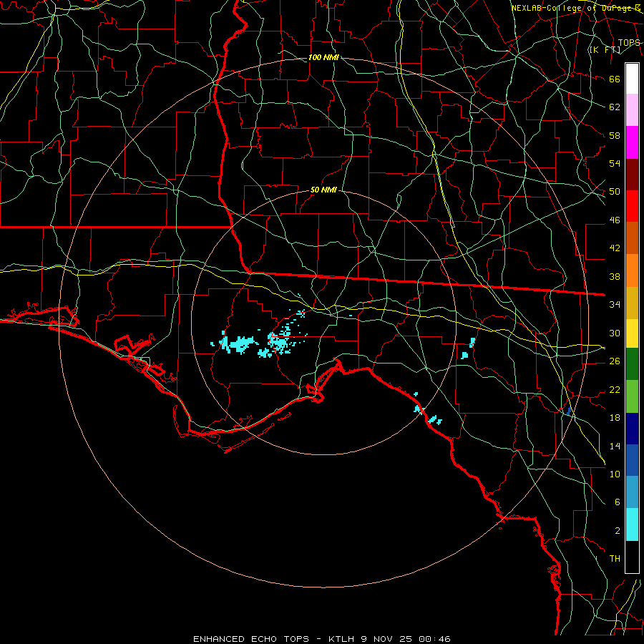Click the light pink swatch on the color scale

click(632, 110)
